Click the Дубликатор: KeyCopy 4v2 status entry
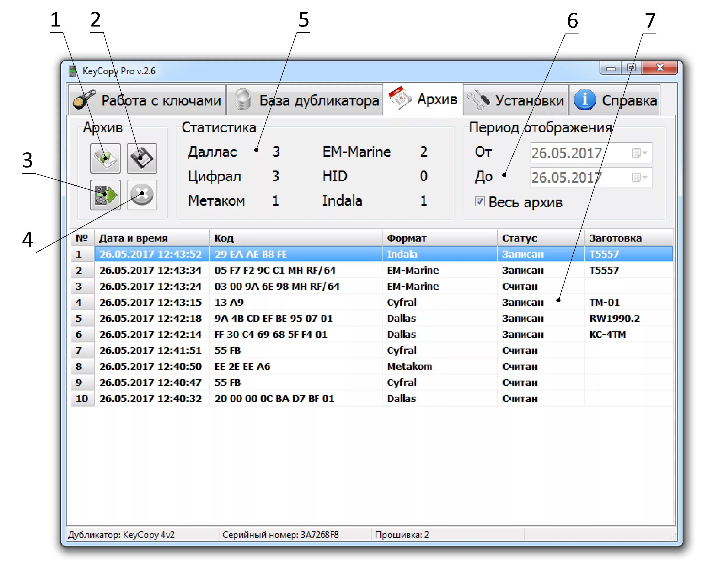 [x=121, y=535]
